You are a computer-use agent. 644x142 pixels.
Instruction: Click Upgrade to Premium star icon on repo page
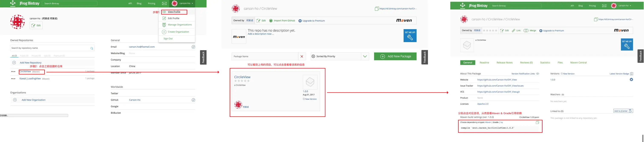(x=300, y=21)
